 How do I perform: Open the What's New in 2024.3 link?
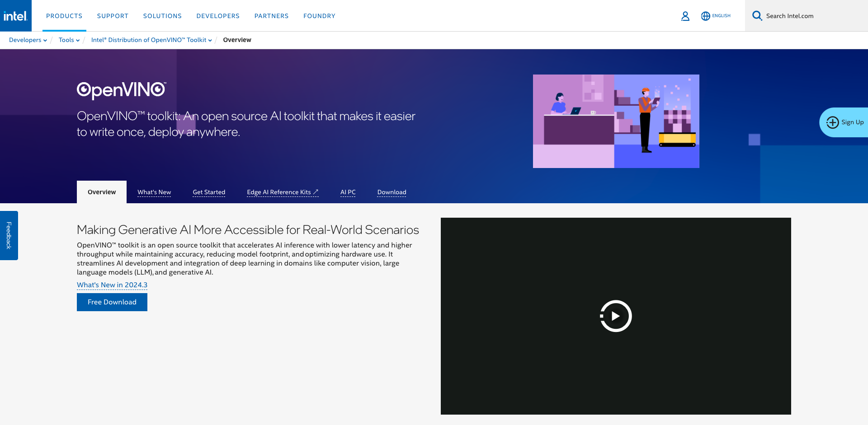[x=112, y=285]
